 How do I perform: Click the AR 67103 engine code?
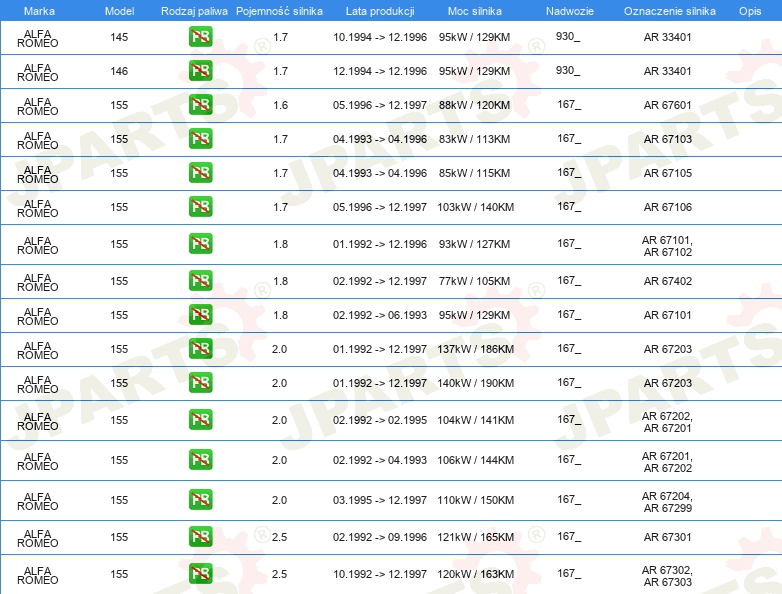pyautogui.click(x=667, y=139)
